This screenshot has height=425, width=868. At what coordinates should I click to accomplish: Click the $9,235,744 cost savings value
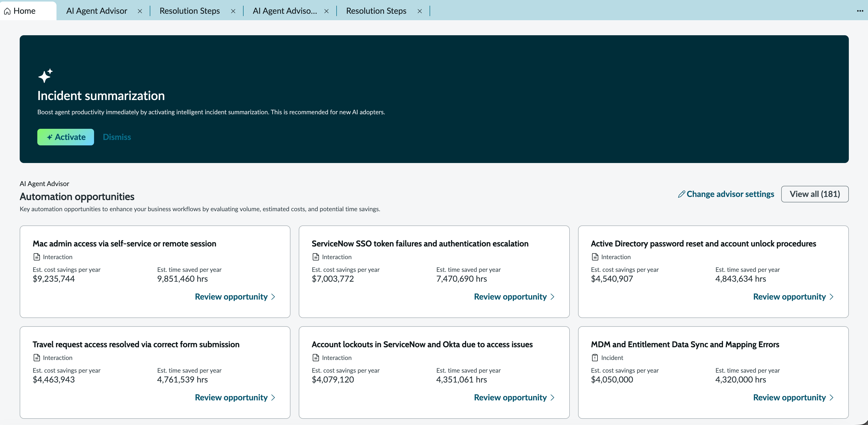[54, 279]
